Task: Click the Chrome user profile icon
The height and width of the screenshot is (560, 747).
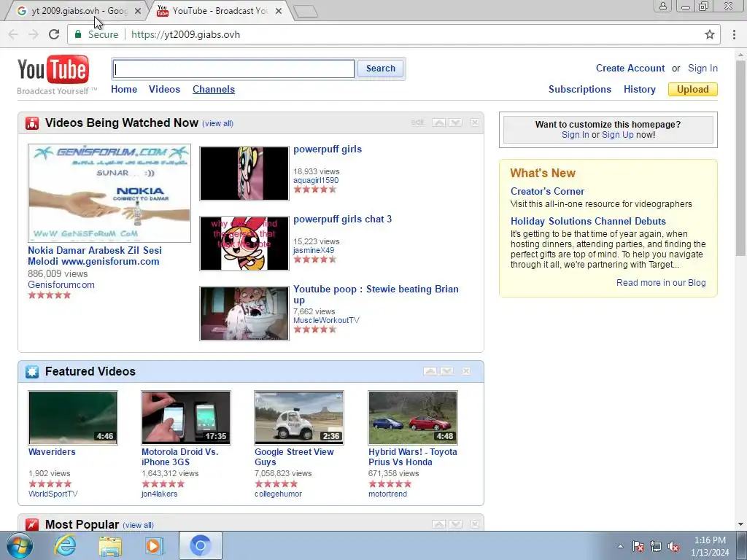Action: point(662,6)
